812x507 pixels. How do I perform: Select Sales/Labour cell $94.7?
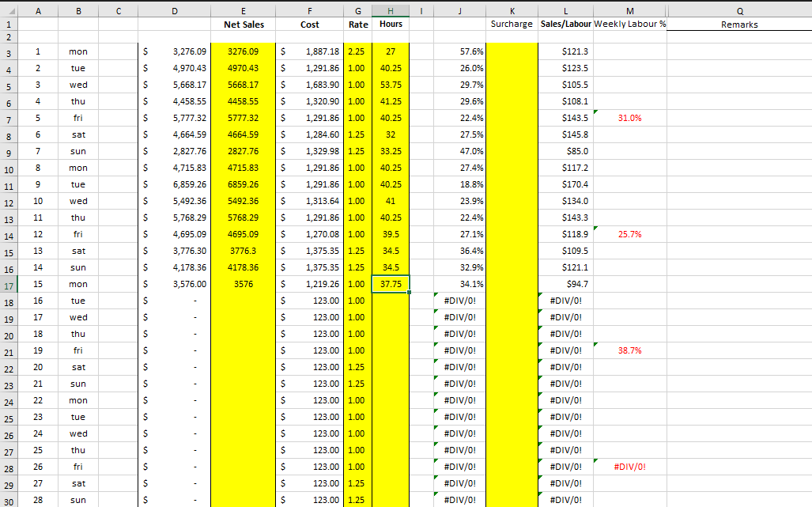pyautogui.click(x=565, y=284)
